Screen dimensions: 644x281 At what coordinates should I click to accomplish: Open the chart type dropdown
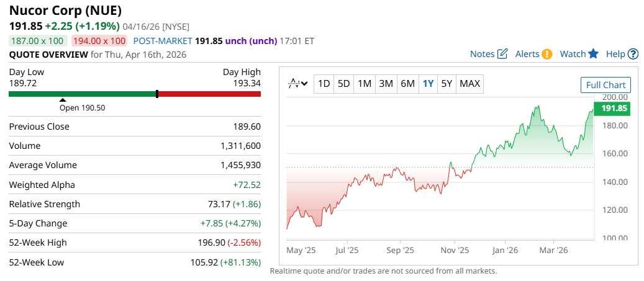pos(298,84)
